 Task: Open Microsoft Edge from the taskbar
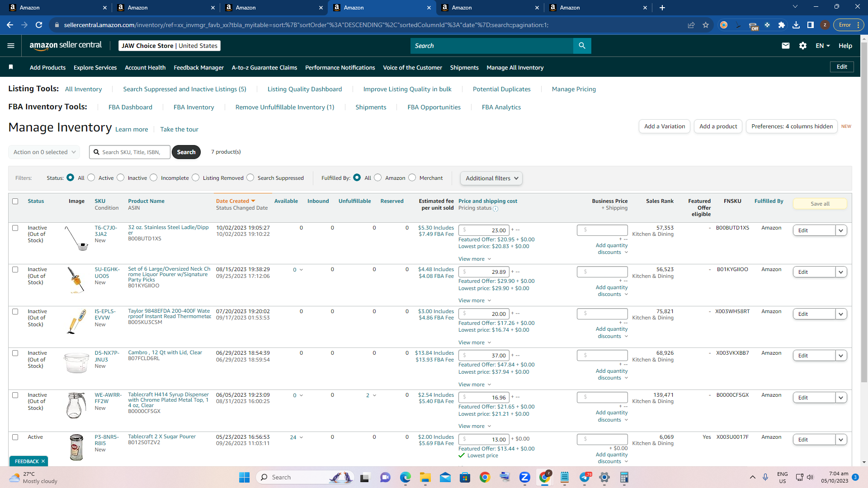[406, 477]
